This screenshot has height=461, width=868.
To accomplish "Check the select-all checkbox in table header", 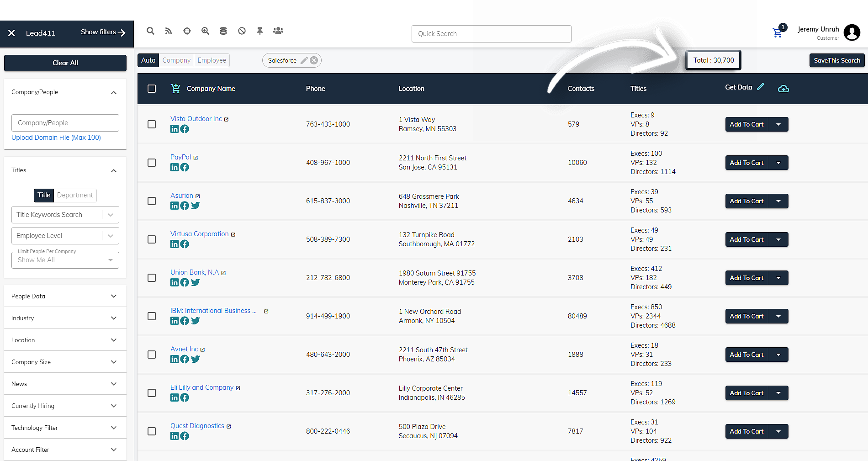I will [x=152, y=89].
